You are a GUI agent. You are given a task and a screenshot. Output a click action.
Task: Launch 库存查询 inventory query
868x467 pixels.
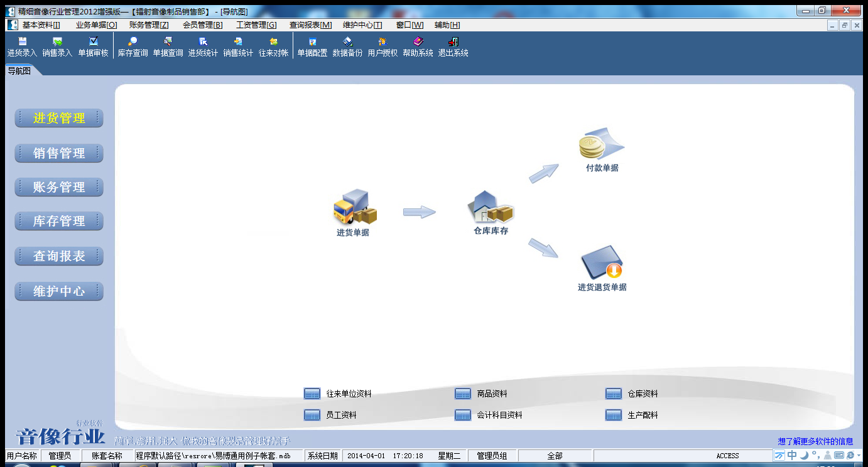(x=133, y=47)
